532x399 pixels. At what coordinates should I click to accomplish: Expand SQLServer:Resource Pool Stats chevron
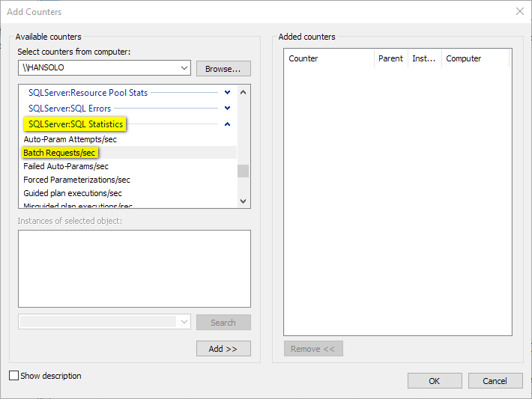[x=227, y=93]
